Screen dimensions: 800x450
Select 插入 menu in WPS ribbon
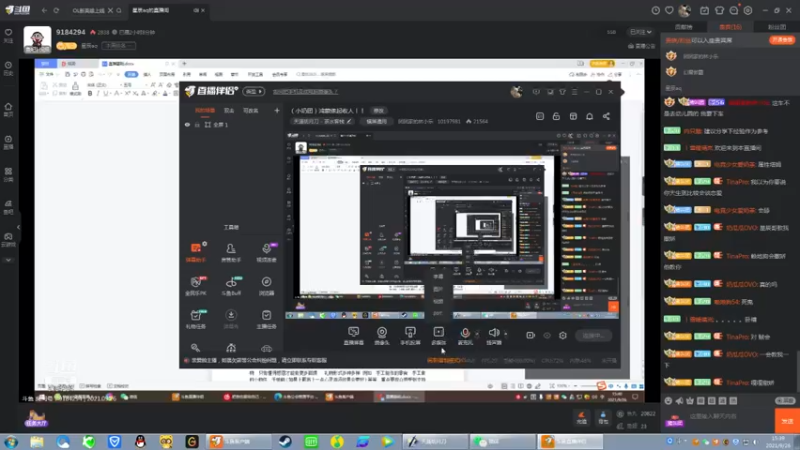point(147,74)
